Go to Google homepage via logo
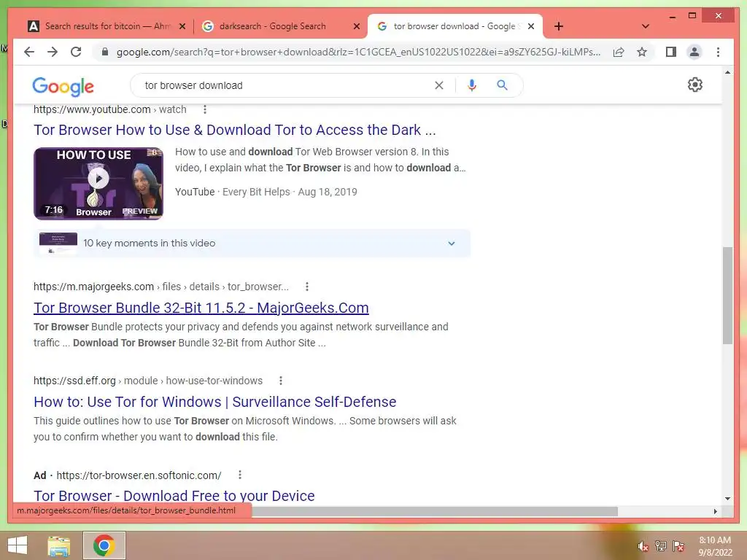The image size is (747, 560). pos(63,86)
